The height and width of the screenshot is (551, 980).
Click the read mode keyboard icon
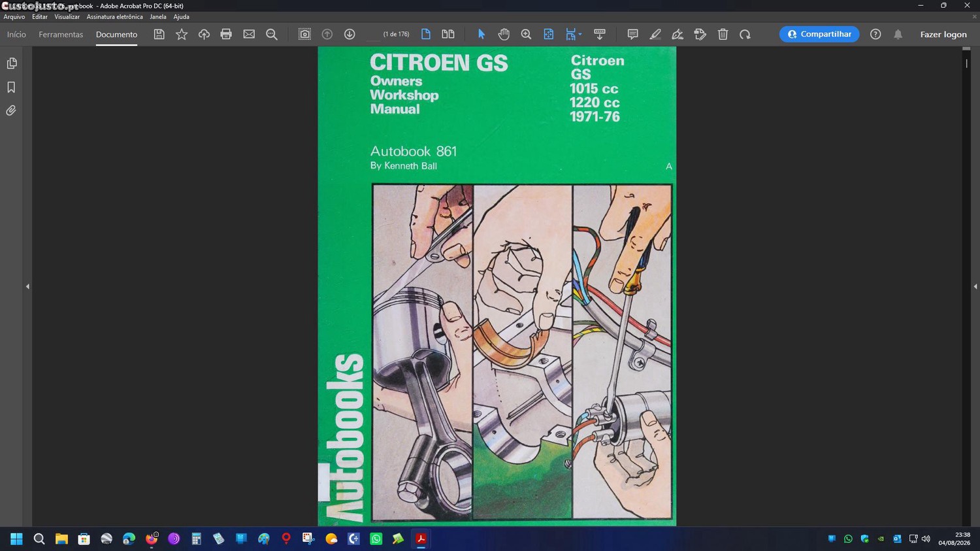click(599, 34)
